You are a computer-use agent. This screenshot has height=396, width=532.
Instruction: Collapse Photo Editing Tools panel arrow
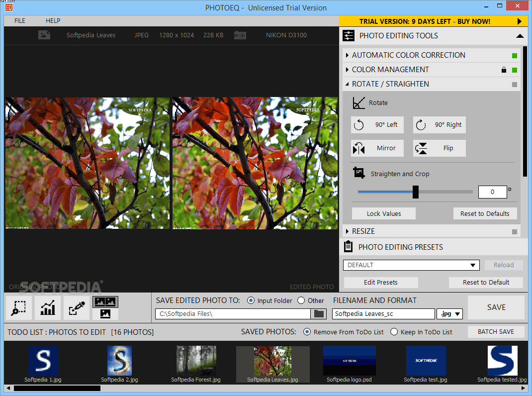(x=520, y=36)
